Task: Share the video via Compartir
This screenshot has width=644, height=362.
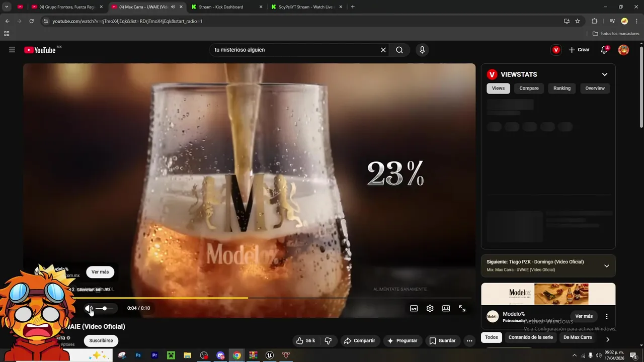Action: pyautogui.click(x=360, y=340)
